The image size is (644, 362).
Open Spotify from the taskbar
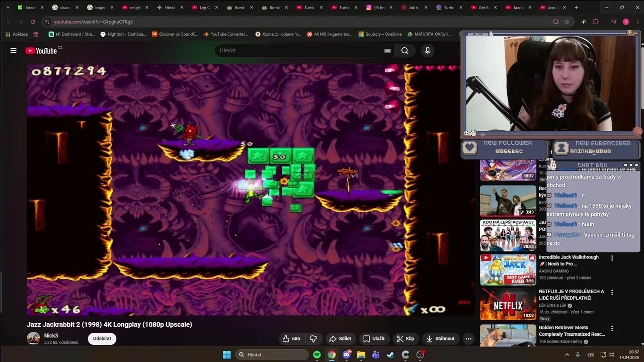317,354
